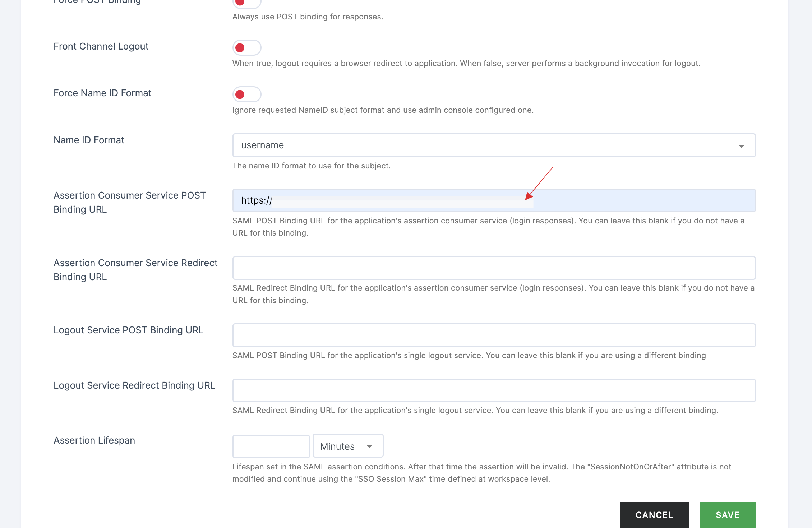Click Assertion Consumer Service POST Binding URL field
Viewport: 812px width, 528px height.
coord(494,201)
